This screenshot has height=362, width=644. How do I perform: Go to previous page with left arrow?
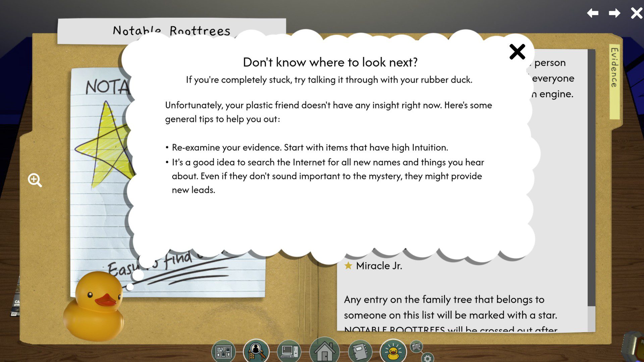click(593, 13)
